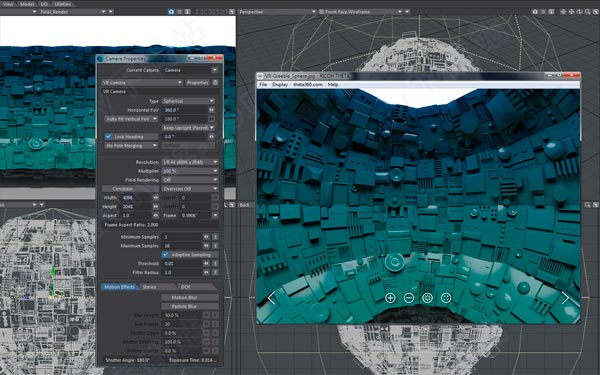Open the Keep Upright (Parent) dropdown

pyautogui.click(x=188, y=127)
